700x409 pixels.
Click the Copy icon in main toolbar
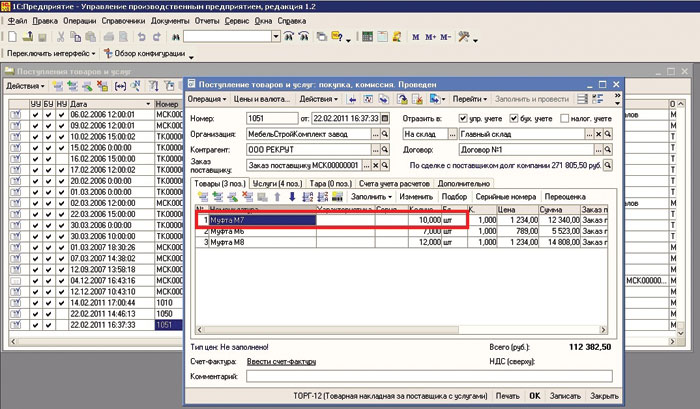[x=76, y=37]
